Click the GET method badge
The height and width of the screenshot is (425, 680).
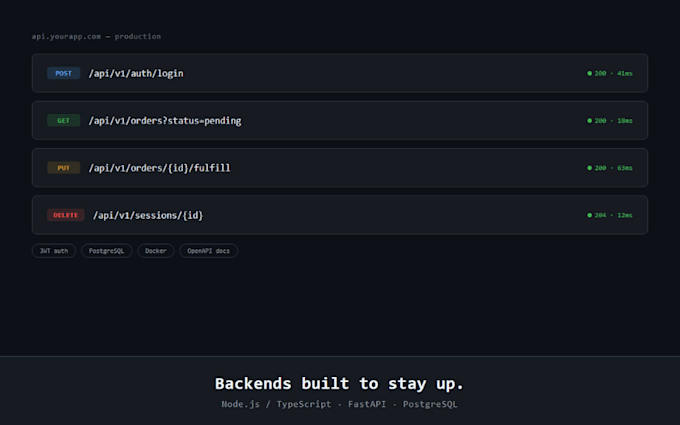(x=63, y=121)
